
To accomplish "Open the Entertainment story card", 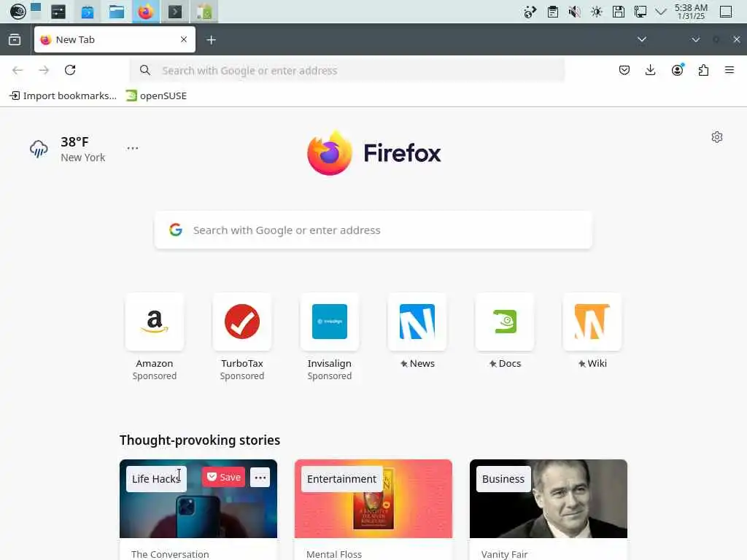I will [373, 510].
